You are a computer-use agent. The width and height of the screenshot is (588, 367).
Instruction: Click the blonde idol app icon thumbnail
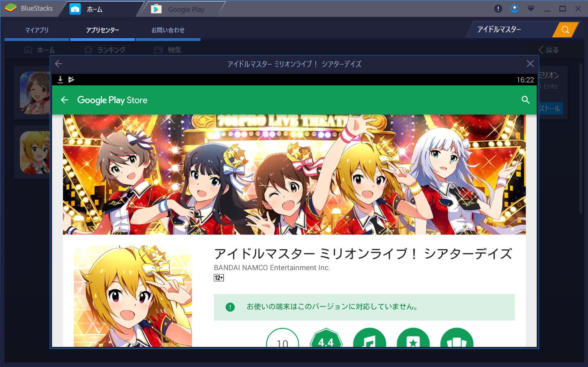(x=133, y=296)
